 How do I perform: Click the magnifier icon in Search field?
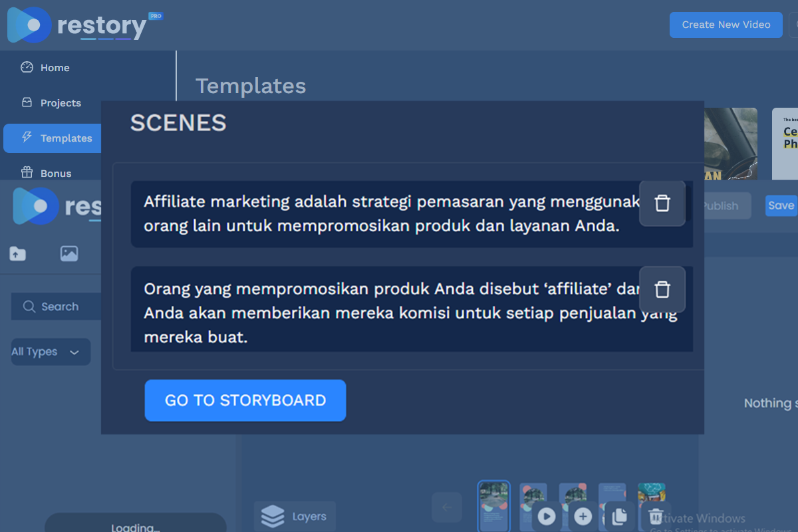click(29, 307)
